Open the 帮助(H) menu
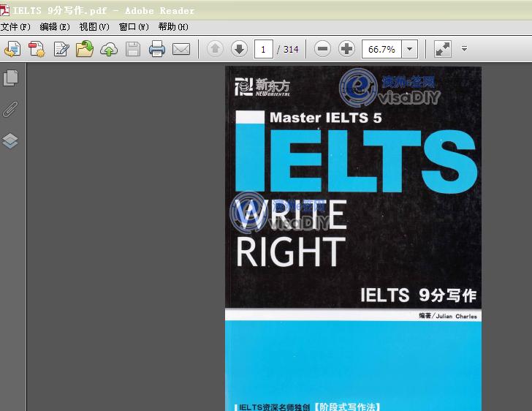The image size is (532, 411). click(173, 27)
